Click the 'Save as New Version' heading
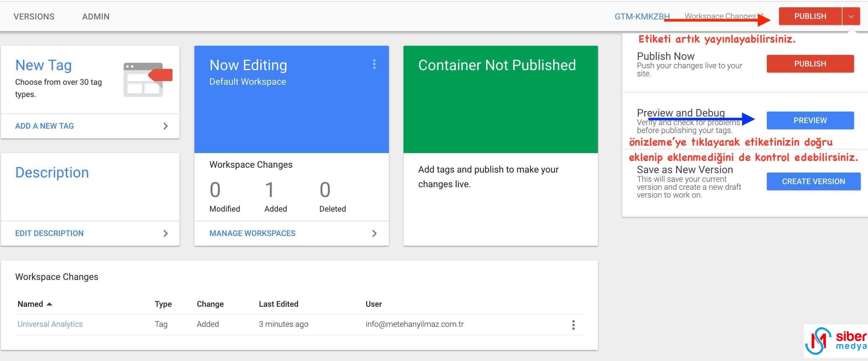The width and height of the screenshot is (868, 361). coord(685,170)
